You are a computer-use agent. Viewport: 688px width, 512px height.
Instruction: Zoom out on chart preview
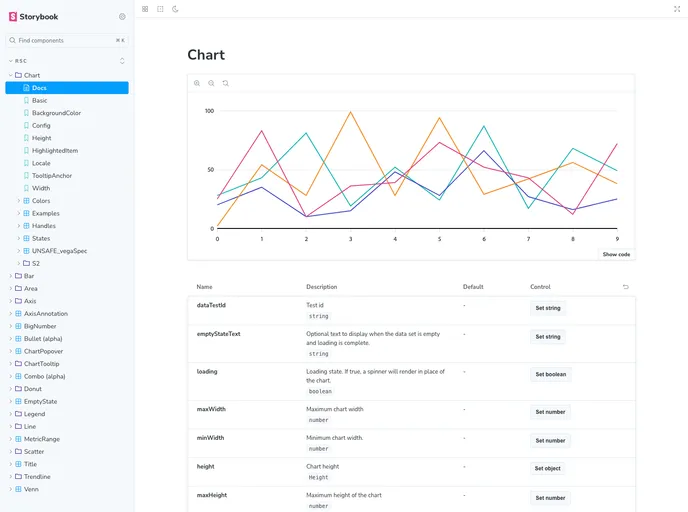(x=211, y=83)
